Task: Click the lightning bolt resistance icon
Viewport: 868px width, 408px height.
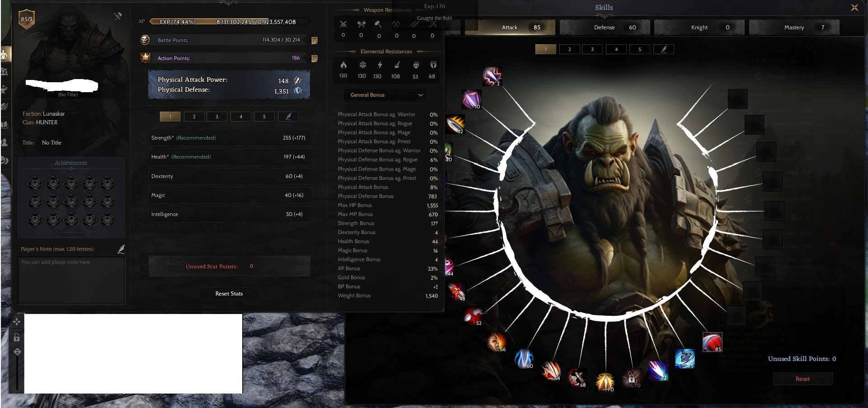Action: click(380, 65)
